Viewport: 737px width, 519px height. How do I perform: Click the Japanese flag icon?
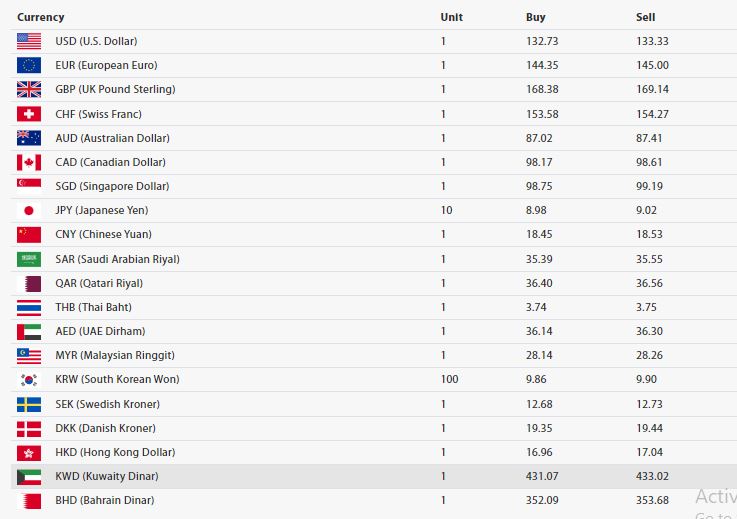(x=29, y=210)
